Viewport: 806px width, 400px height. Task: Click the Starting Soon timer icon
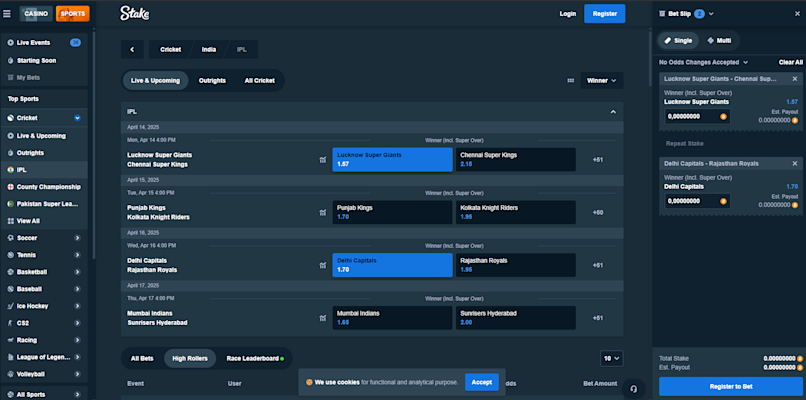tap(11, 61)
